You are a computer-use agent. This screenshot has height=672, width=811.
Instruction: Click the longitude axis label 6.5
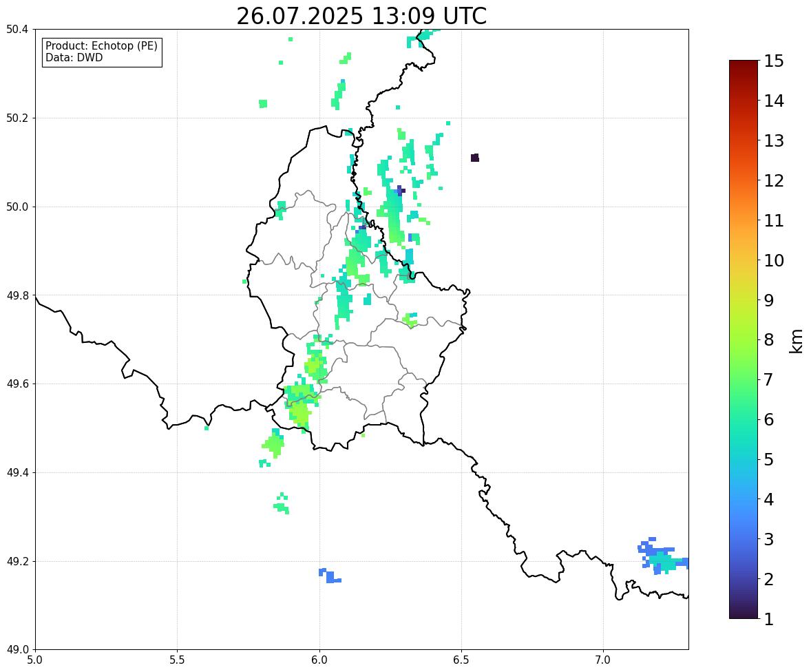click(461, 660)
